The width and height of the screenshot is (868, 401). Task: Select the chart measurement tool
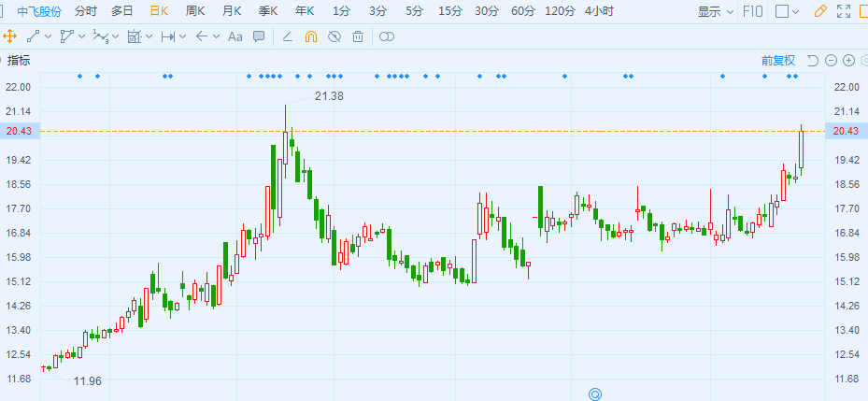click(x=135, y=37)
